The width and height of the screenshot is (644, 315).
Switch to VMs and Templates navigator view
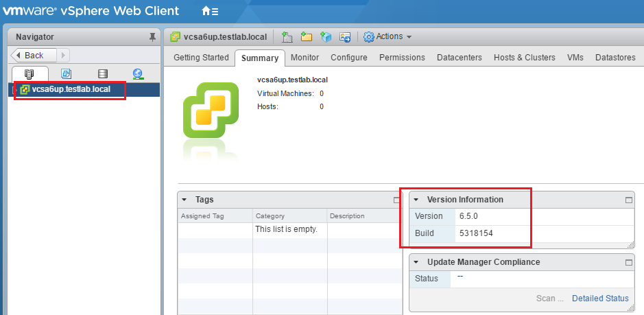[x=66, y=73]
